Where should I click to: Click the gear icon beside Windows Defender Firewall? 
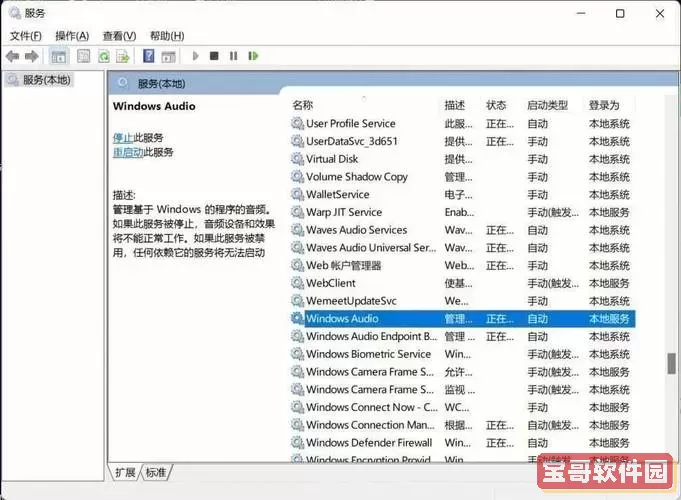[x=298, y=443]
